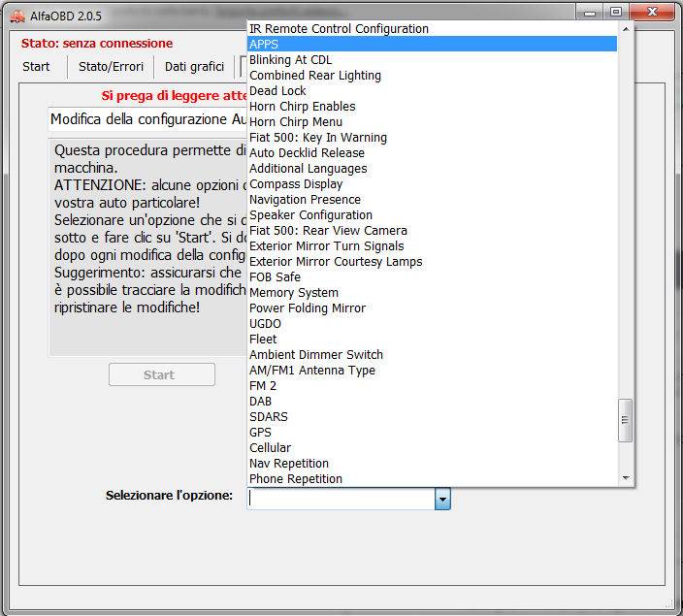The height and width of the screenshot is (616, 683).
Task: Select the GPS entry
Action: pos(432,433)
